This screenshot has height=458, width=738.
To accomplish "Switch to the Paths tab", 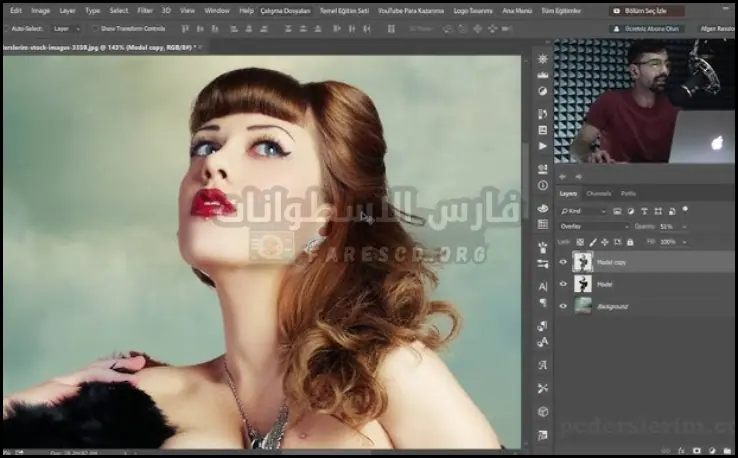I will click(x=628, y=194).
